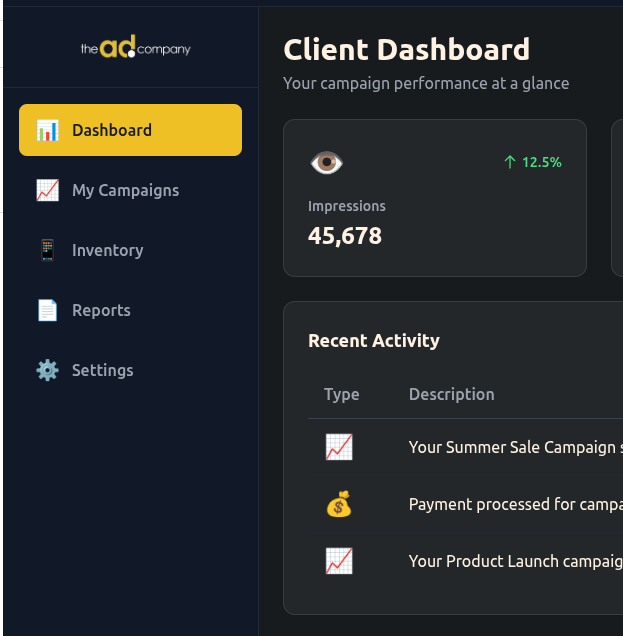The height and width of the screenshot is (636, 623).
Task: Click the bar chart Dashboard icon
Action: point(47,130)
